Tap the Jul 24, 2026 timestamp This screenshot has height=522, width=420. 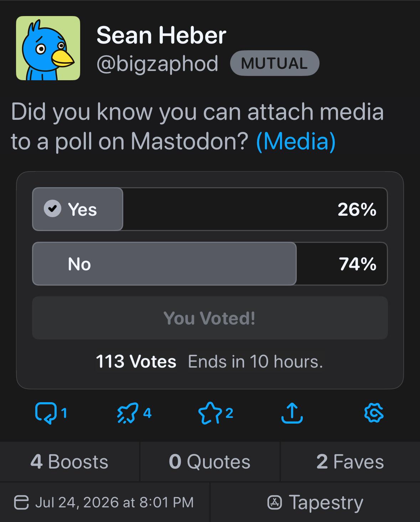pos(114,502)
